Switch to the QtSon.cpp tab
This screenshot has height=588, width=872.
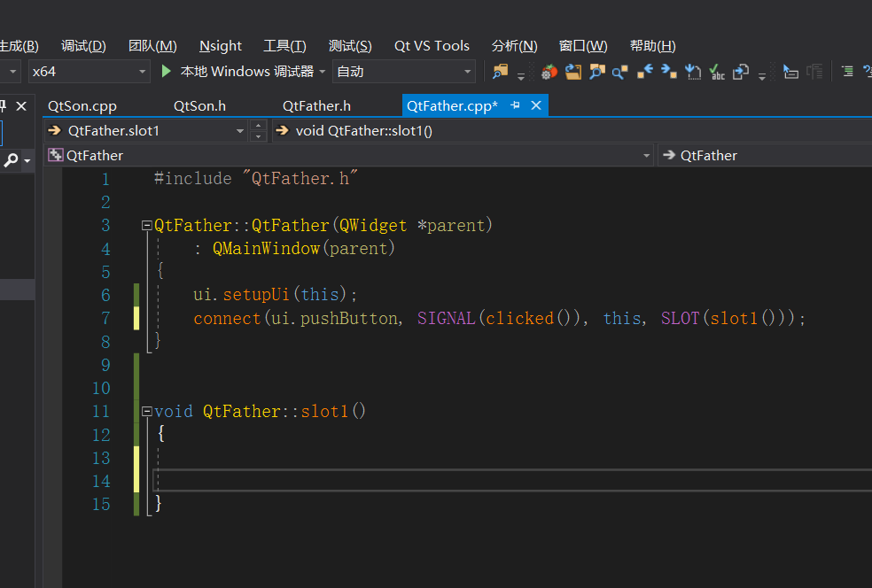click(82, 105)
